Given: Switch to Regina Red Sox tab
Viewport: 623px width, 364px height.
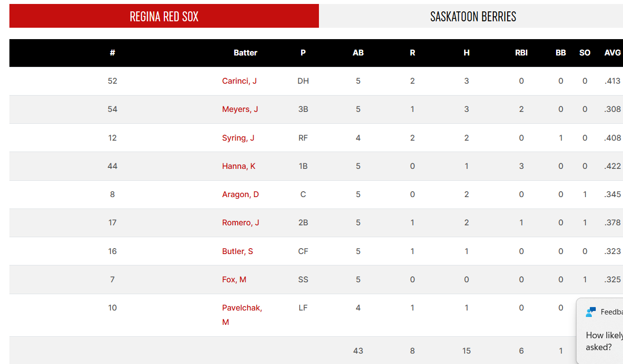Looking at the screenshot, I should coord(164,16).
